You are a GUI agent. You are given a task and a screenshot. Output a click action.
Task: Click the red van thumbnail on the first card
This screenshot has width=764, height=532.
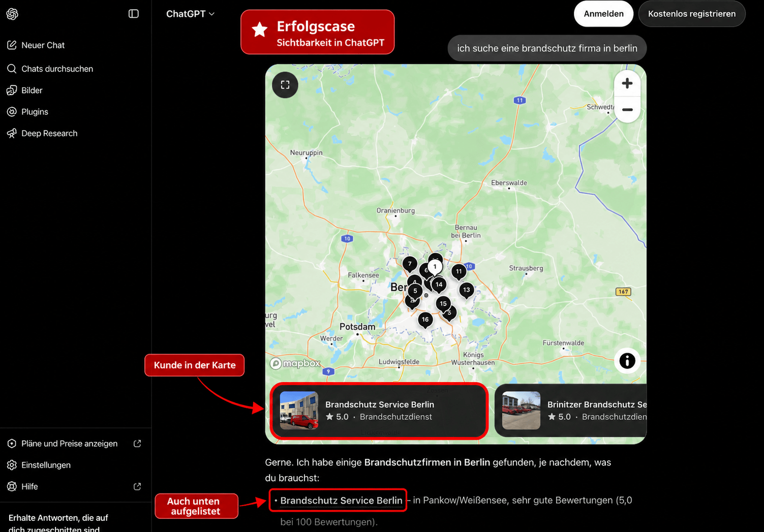pyautogui.click(x=299, y=411)
